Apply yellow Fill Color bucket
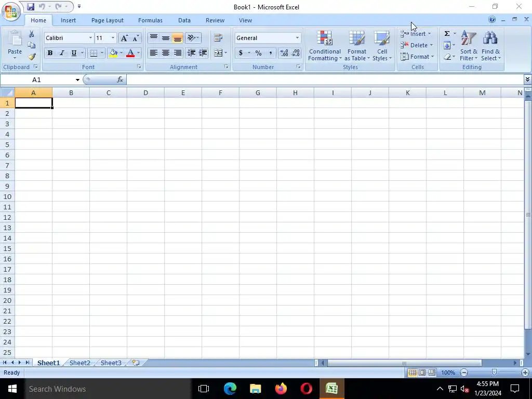The height and width of the screenshot is (399, 532). 113,53
